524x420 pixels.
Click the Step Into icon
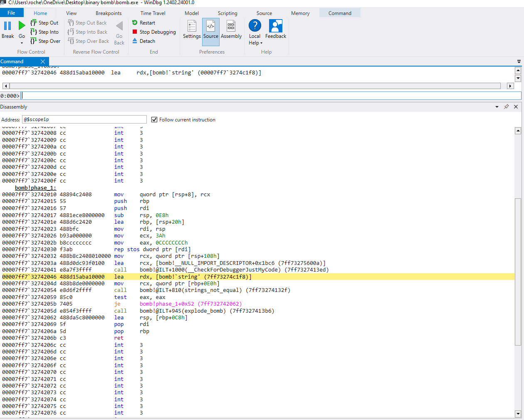coord(34,32)
